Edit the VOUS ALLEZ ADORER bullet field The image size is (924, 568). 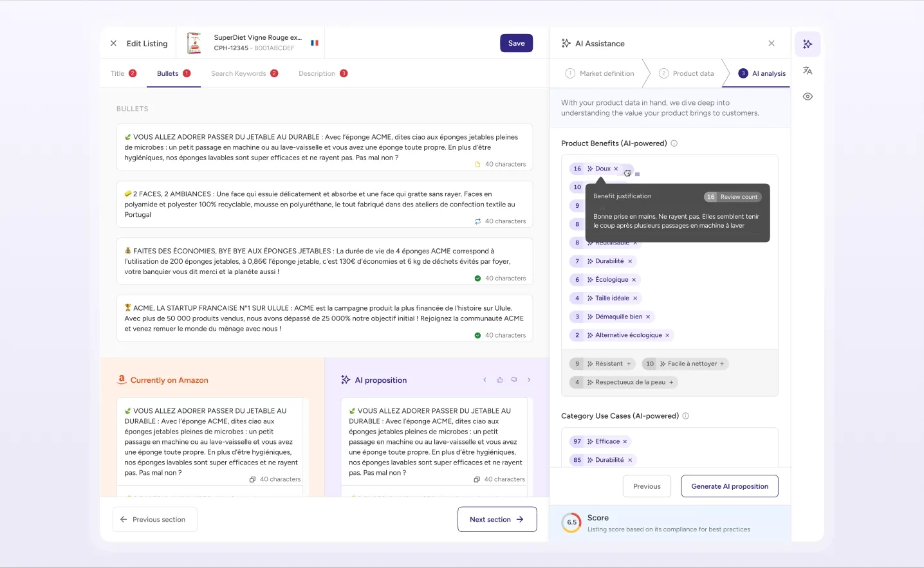pos(324,147)
